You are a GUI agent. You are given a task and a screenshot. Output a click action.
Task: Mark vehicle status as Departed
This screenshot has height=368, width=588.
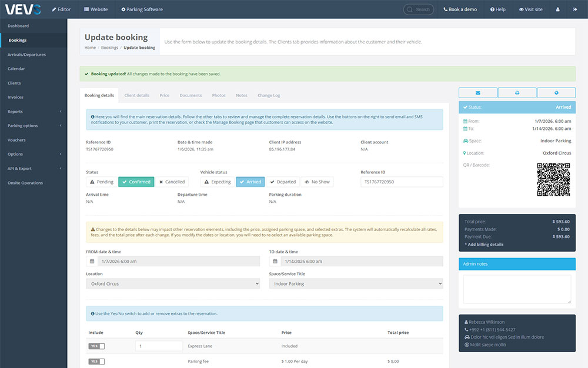coord(283,182)
